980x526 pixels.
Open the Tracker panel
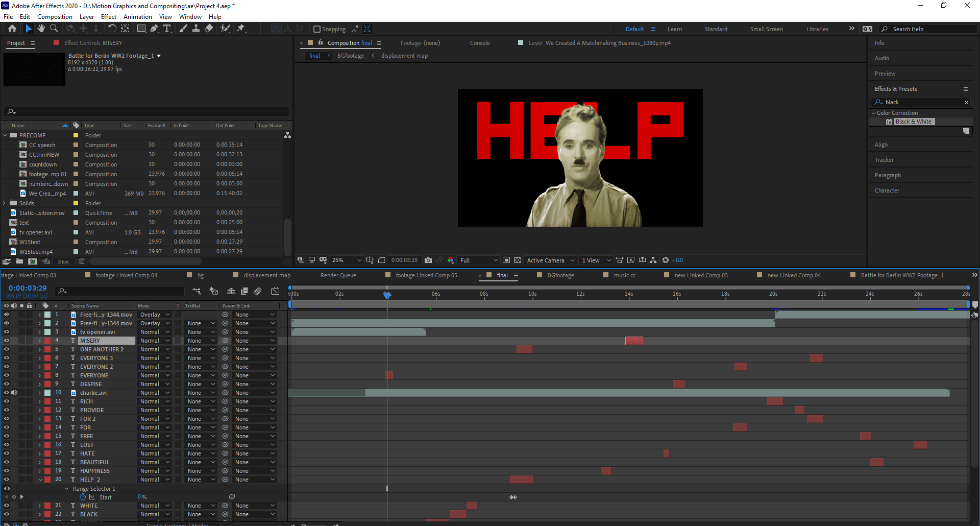coord(884,160)
